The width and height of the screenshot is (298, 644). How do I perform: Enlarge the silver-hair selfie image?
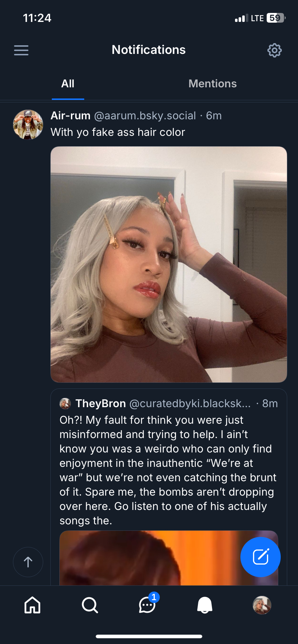(168, 264)
